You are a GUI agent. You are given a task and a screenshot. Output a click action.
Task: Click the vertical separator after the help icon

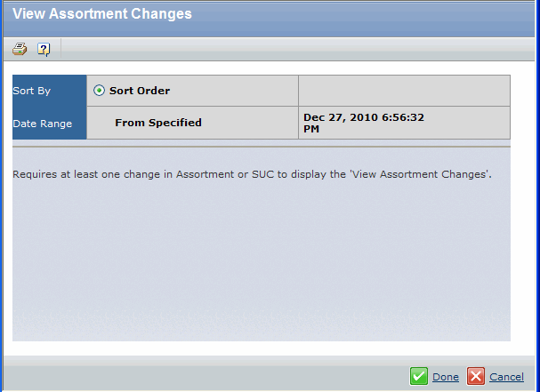(61, 49)
